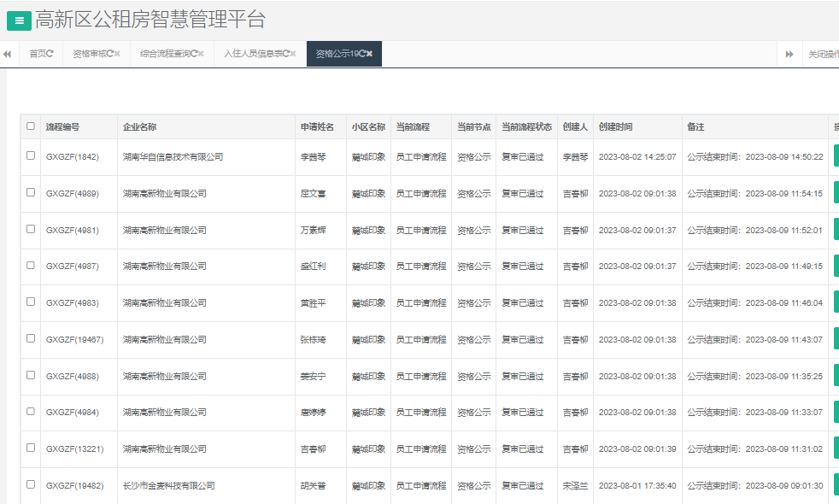This screenshot has width=839, height=504.
Task: Click the 高新区公租房智慧管理平台 title
Action: 150,20
